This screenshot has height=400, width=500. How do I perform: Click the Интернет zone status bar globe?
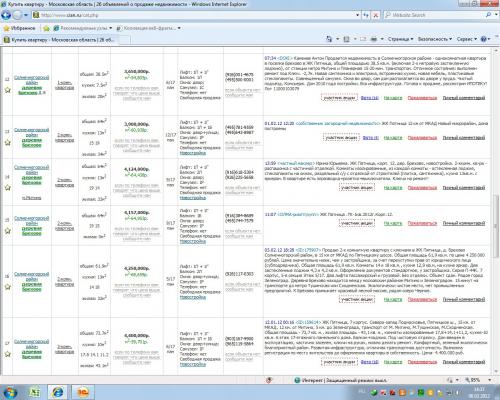[x=297, y=380]
